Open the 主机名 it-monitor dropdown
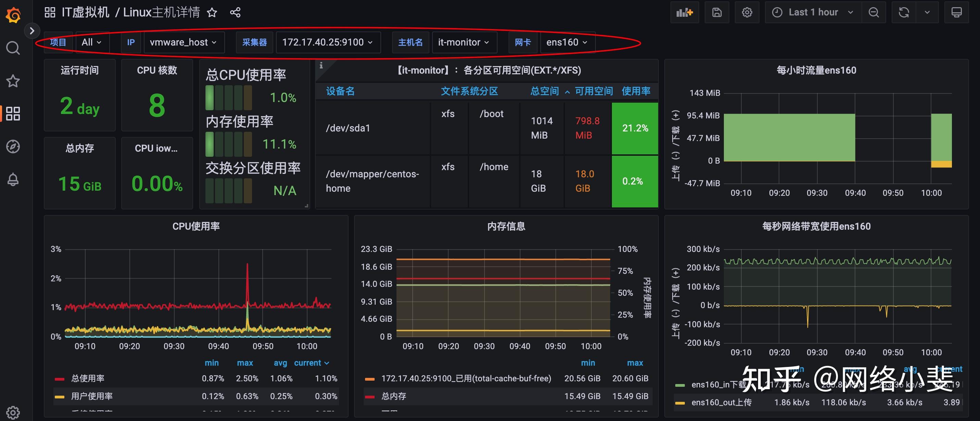 [x=464, y=42]
